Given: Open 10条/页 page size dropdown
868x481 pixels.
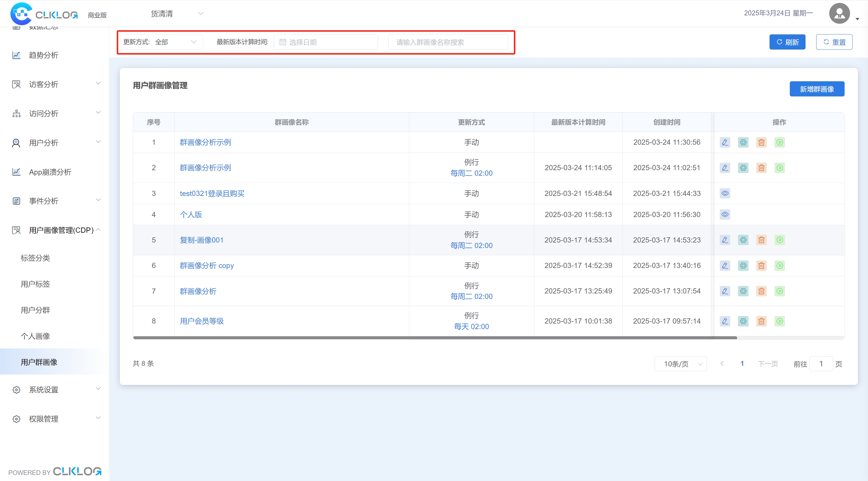Looking at the screenshot, I should tap(680, 364).
